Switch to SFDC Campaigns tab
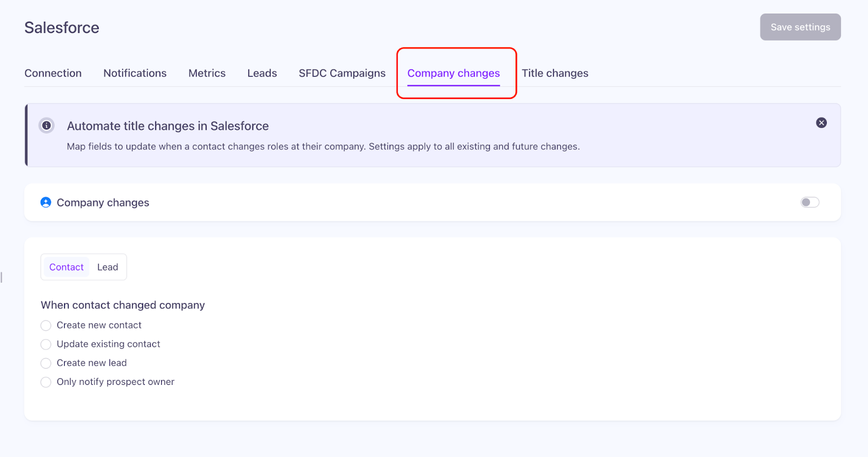Screen dimensions: 868x457 342,73
